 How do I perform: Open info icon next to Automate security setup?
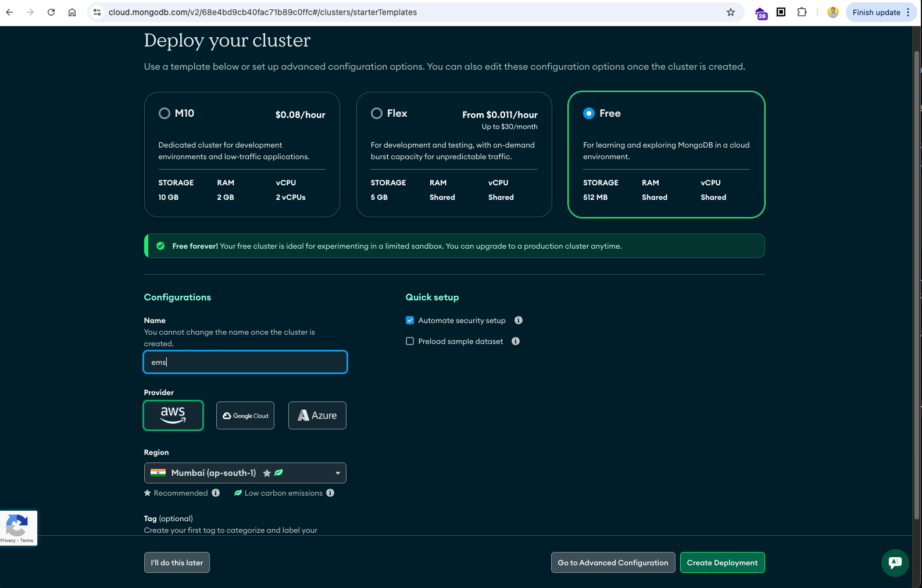519,320
